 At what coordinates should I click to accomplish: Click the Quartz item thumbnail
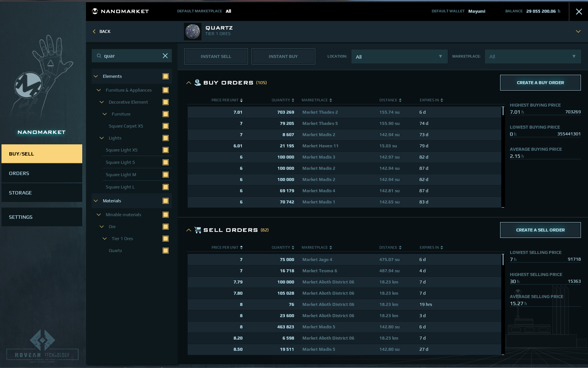coord(193,31)
